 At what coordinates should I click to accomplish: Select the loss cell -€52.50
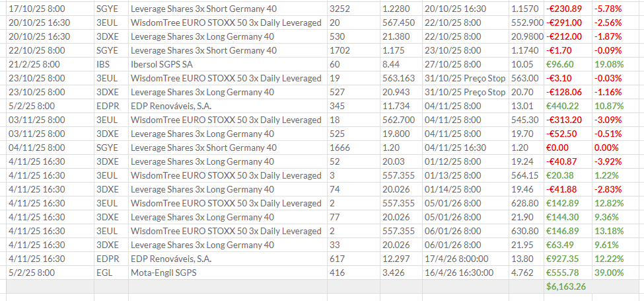coord(568,134)
